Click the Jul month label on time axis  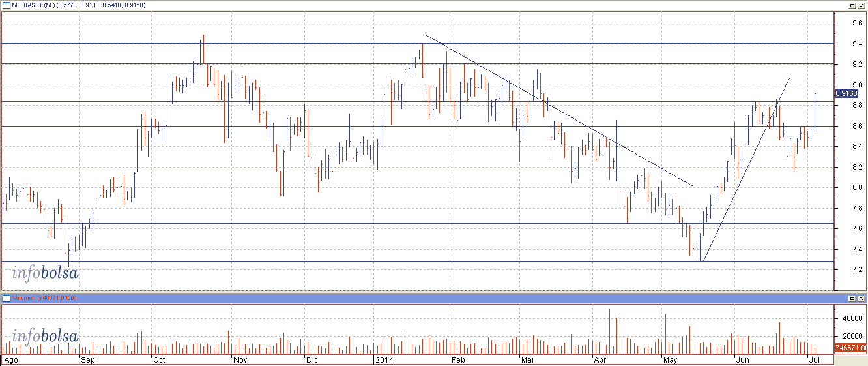(813, 359)
